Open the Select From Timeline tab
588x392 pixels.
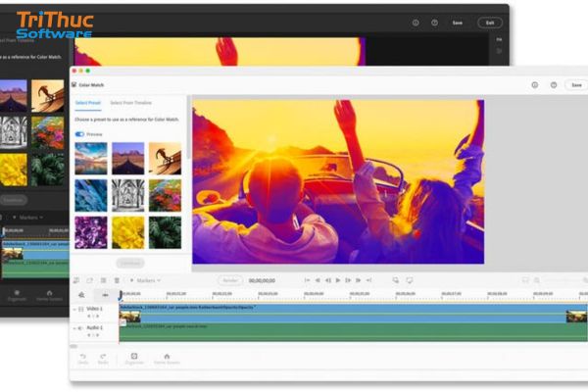[131, 103]
